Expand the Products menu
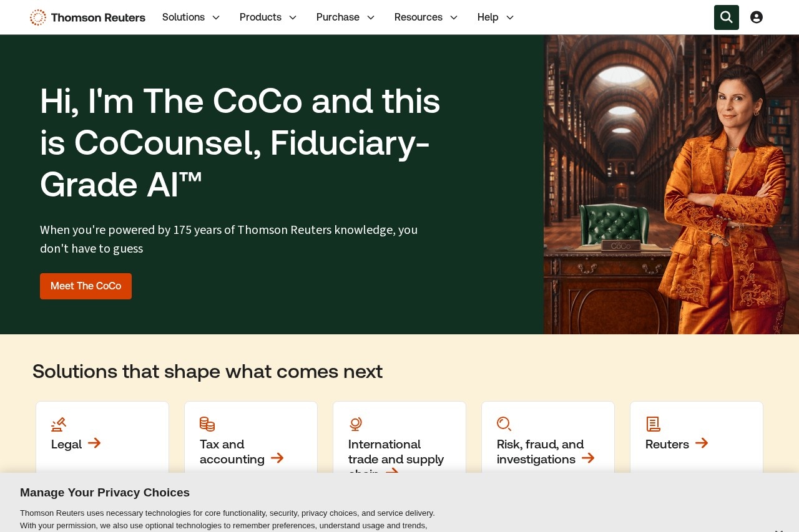The image size is (799, 532). click(268, 17)
